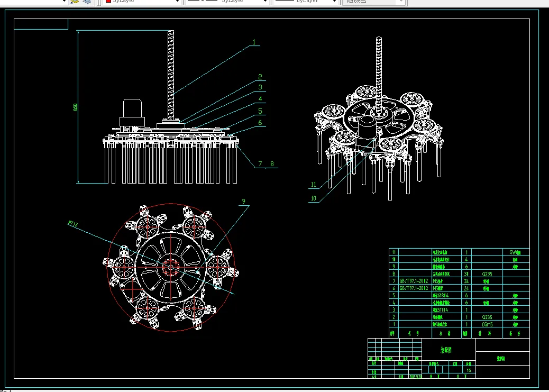Select balloon number 11 under the isometric view
This screenshot has height=392, width=549.
click(313, 185)
